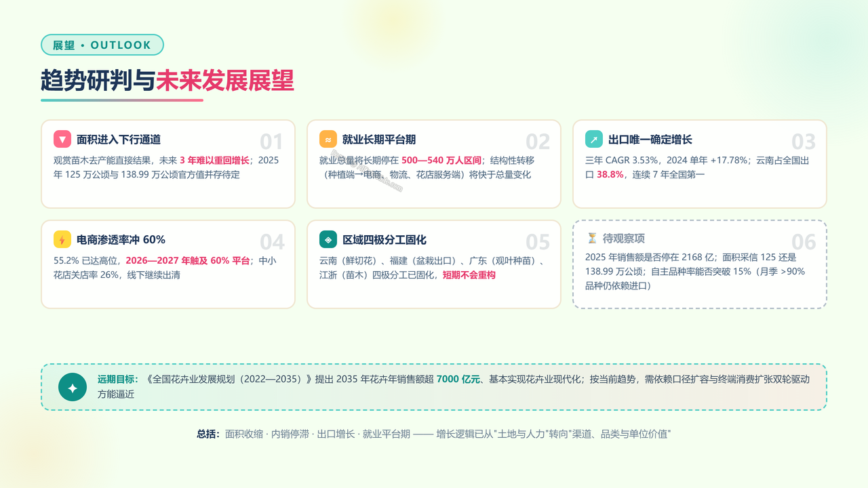Click the highlighted text 短期不会重构
This screenshot has height=488, width=868.
pos(469,275)
